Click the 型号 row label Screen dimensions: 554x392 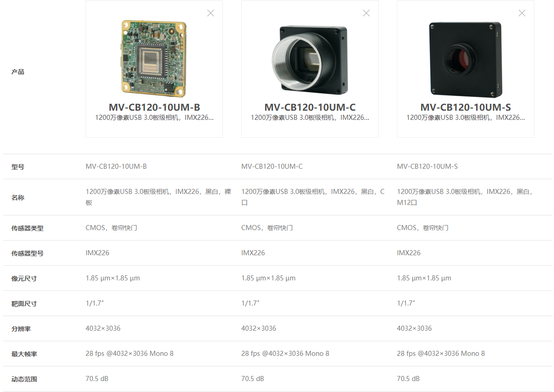[x=18, y=167]
